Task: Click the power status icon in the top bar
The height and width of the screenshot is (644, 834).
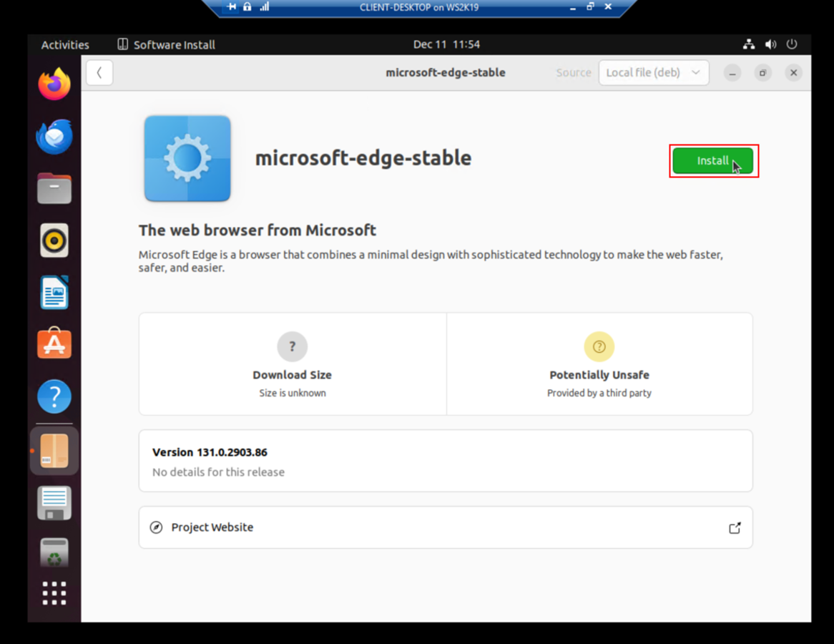Action: [x=792, y=44]
